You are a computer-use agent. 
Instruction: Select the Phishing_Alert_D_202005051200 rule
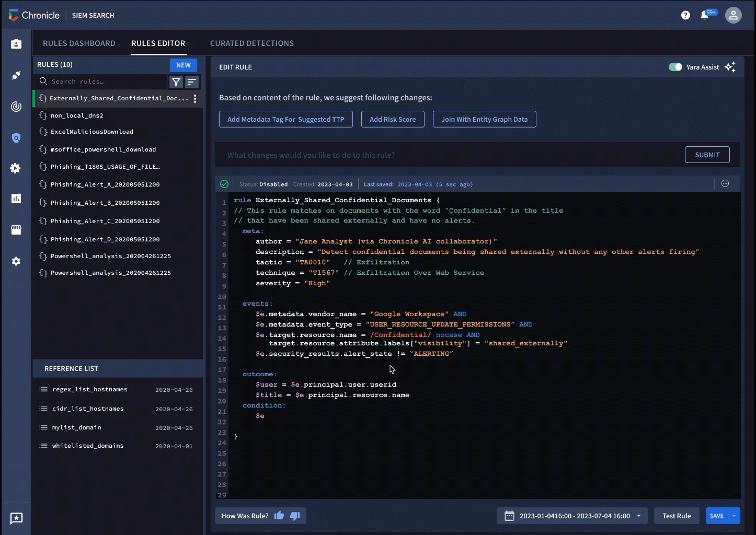coord(118,239)
